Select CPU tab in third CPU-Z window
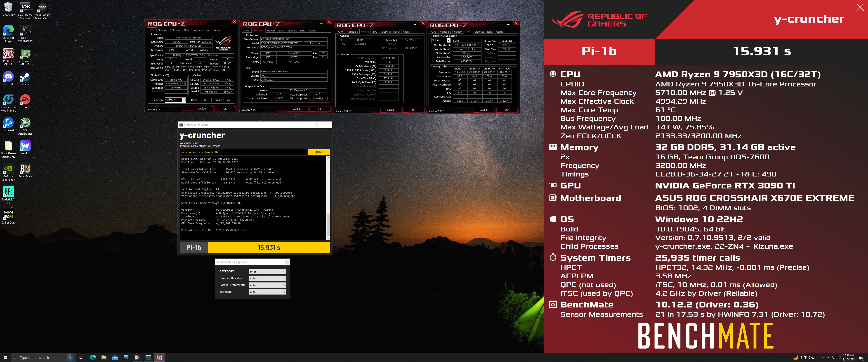This screenshot has width=868, height=362. coord(340,32)
